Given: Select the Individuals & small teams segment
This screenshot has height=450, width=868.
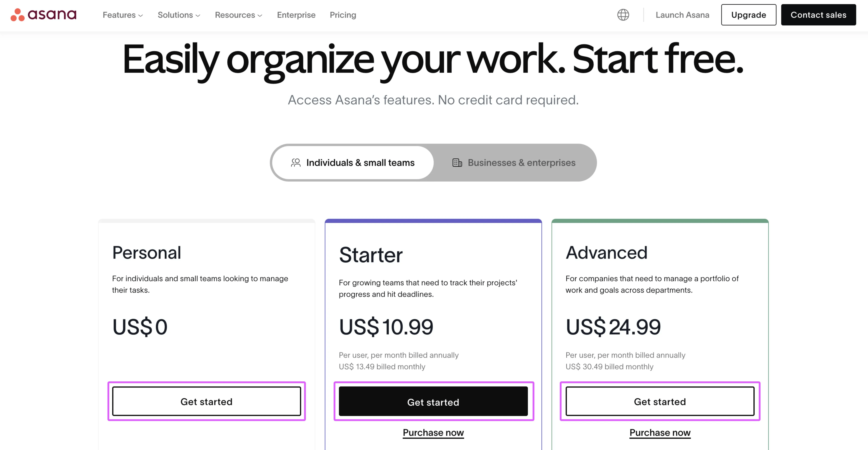Looking at the screenshot, I should click(360, 163).
